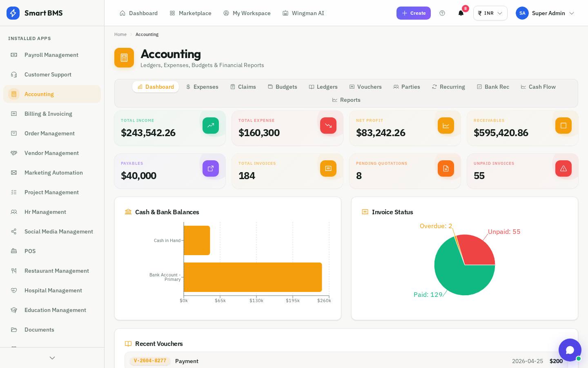Click the Invoice Status panel icon
Image resolution: width=588 pixels, height=368 pixels.
click(x=365, y=212)
